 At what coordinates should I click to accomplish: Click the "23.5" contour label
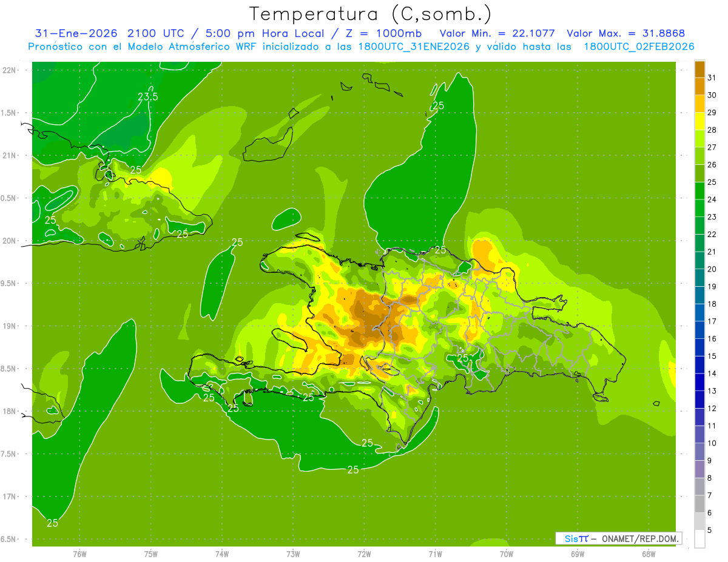point(148,97)
